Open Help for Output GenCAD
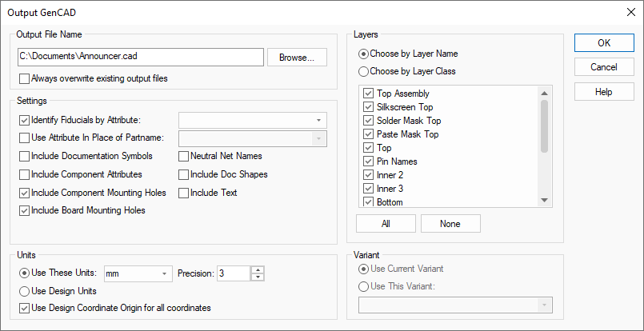 click(604, 92)
